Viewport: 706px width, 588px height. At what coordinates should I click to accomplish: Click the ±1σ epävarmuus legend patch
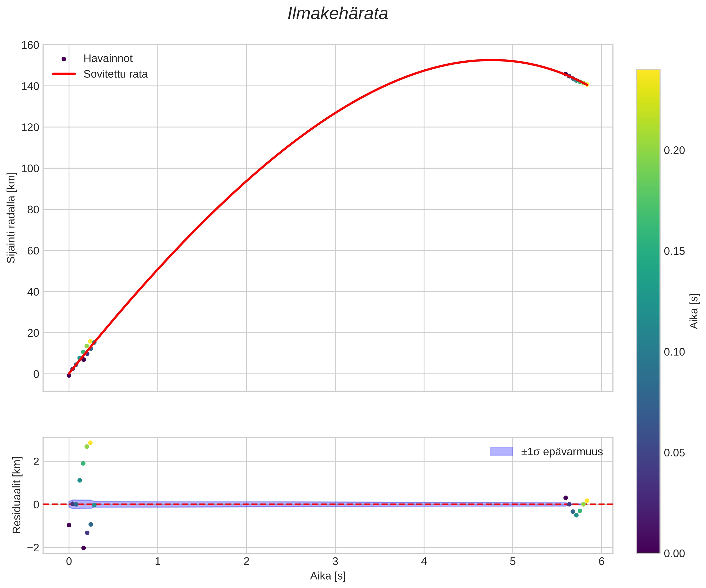(501, 452)
